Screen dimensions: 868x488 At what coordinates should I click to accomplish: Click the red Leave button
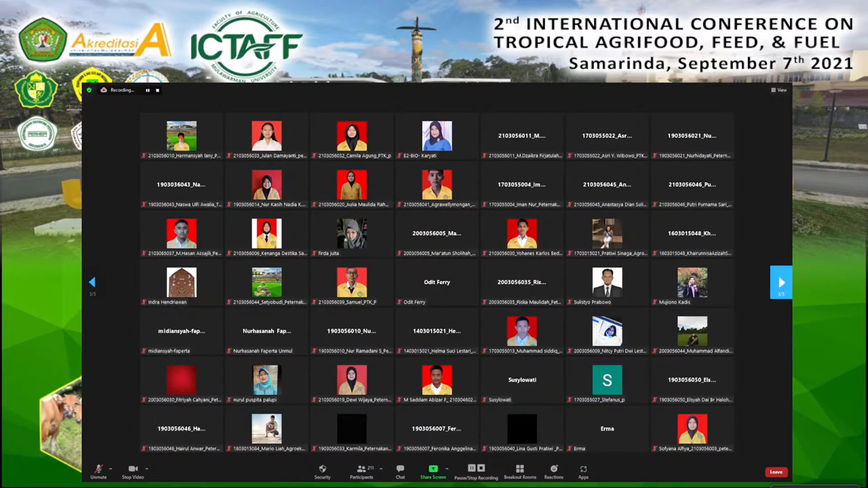(776, 472)
